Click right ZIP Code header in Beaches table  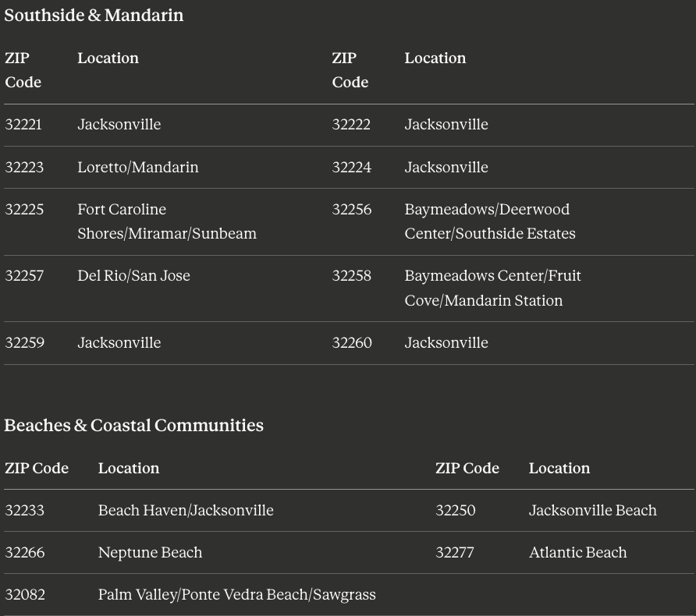(467, 469)
